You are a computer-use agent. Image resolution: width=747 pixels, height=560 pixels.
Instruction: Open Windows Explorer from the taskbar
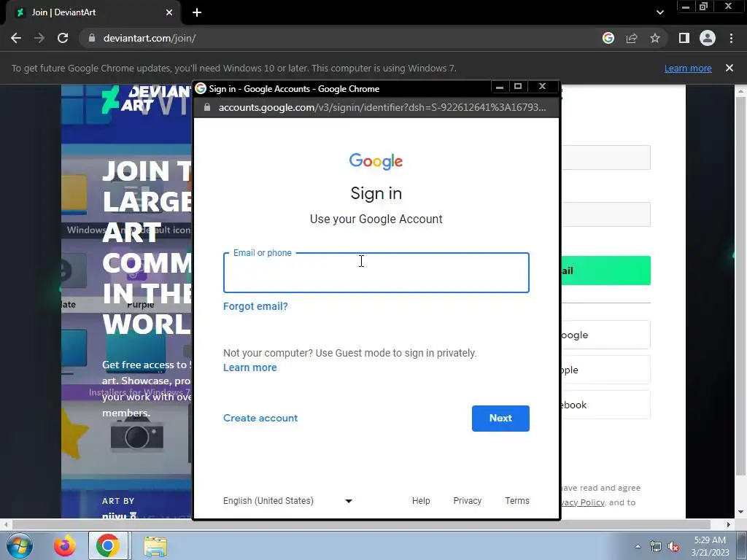155,545
